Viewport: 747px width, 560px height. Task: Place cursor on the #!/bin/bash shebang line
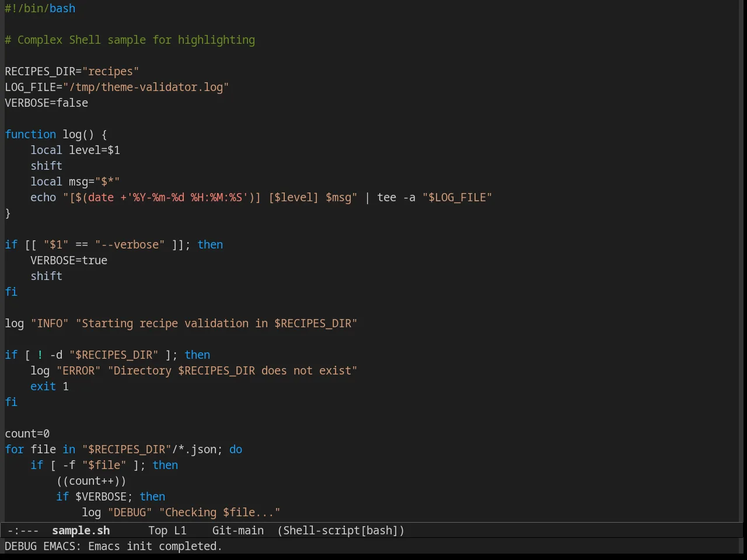pyautogui.click(x=40, y=8)
